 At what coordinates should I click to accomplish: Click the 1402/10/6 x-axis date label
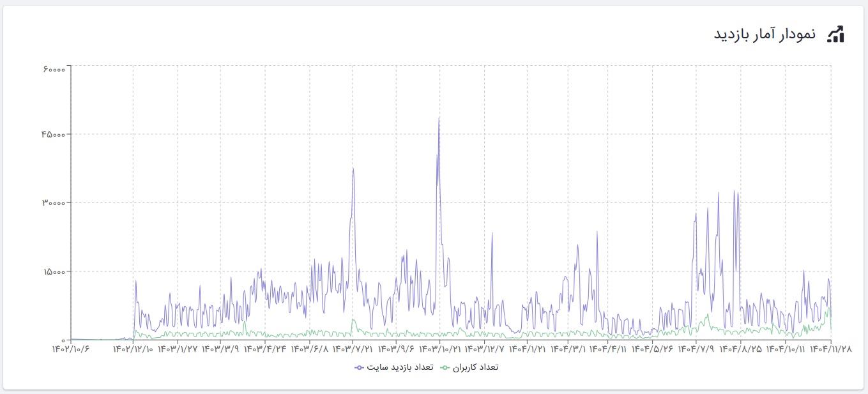(70, 349)
